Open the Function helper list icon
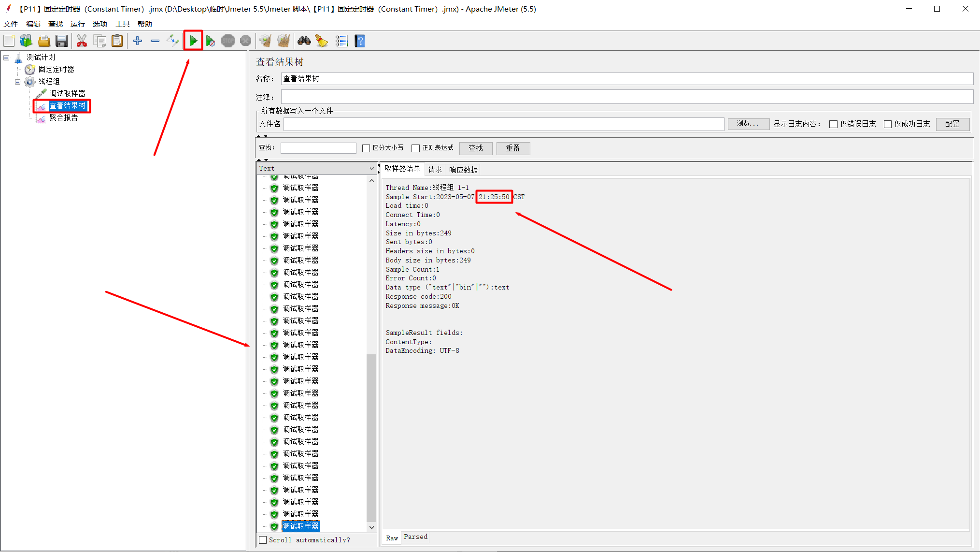 (x=342, y=41)
